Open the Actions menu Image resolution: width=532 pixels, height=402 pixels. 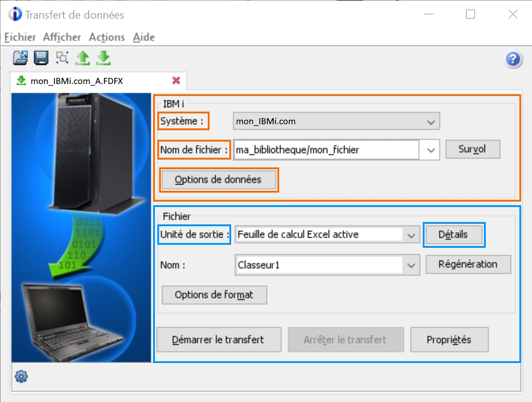pos(106,37)
